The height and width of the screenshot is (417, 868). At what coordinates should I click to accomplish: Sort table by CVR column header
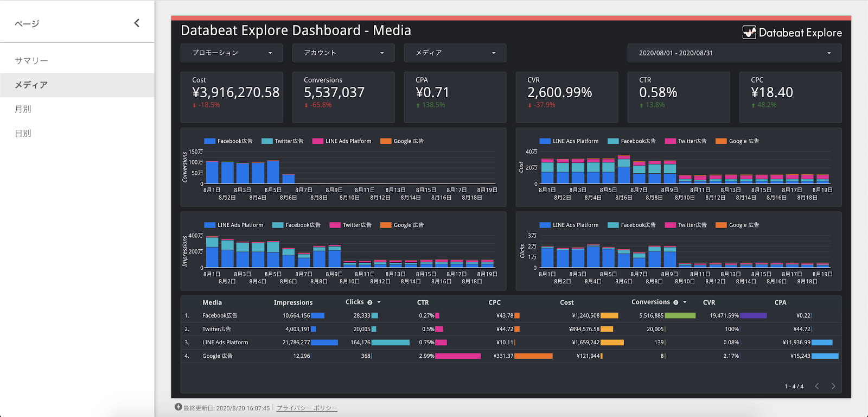(x=709, y=302)
